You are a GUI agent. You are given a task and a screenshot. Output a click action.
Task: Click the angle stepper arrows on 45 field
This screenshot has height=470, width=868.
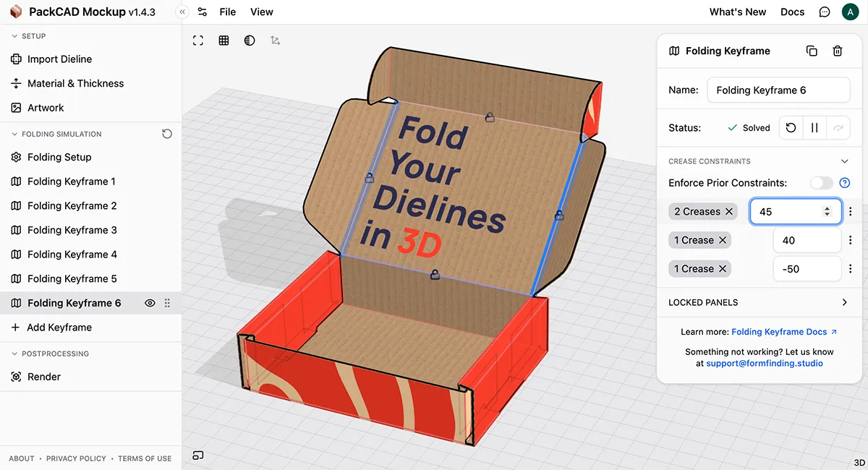827,212
